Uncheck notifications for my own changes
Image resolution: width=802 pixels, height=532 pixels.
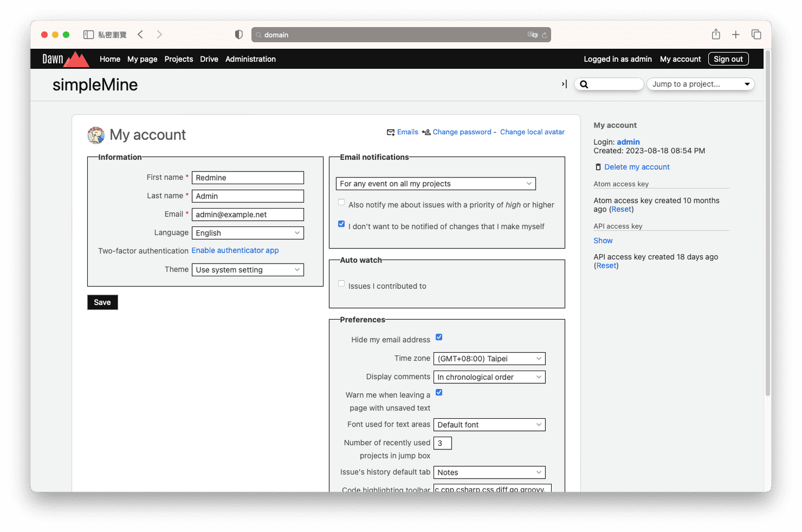pos(341,224)
